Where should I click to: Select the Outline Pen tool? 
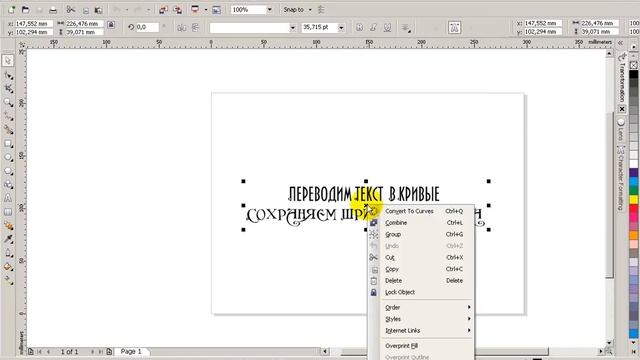pos(8,253)
